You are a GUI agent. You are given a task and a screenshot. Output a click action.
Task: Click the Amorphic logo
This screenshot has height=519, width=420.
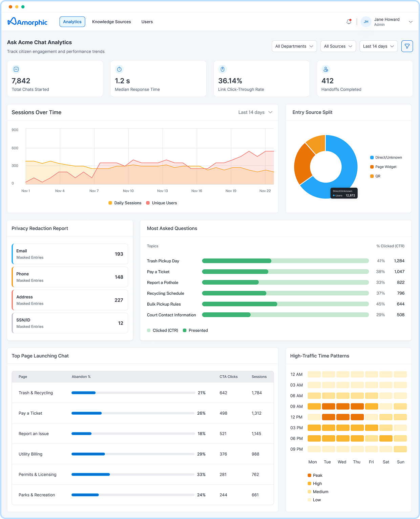coord(27,22)
